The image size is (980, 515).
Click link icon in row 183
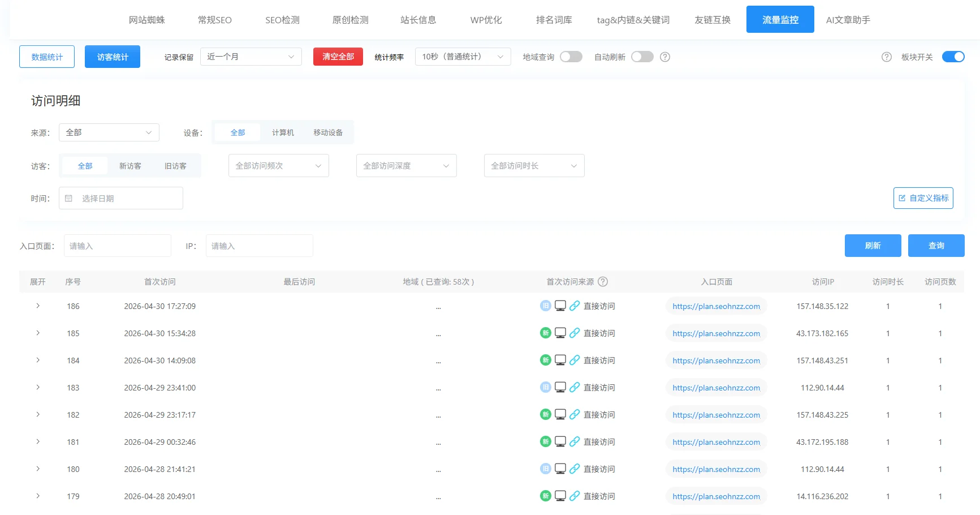pyautogui.click(x=575, y=387)
